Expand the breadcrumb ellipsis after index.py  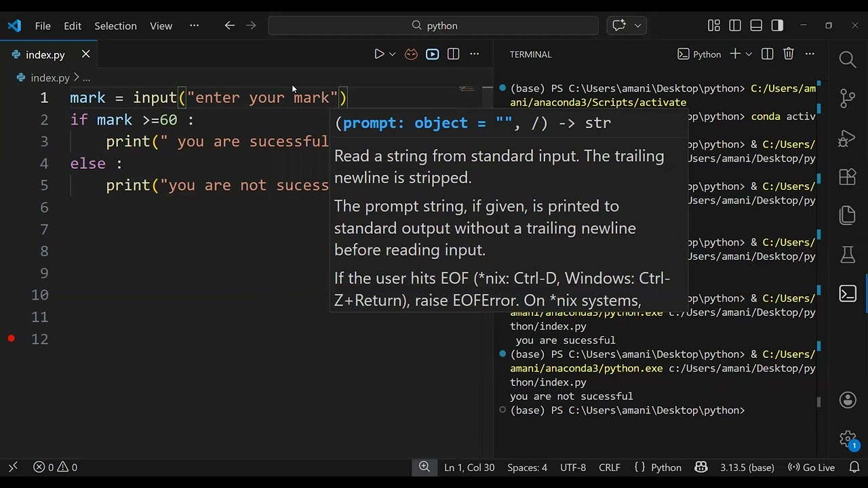coord(86,78)
